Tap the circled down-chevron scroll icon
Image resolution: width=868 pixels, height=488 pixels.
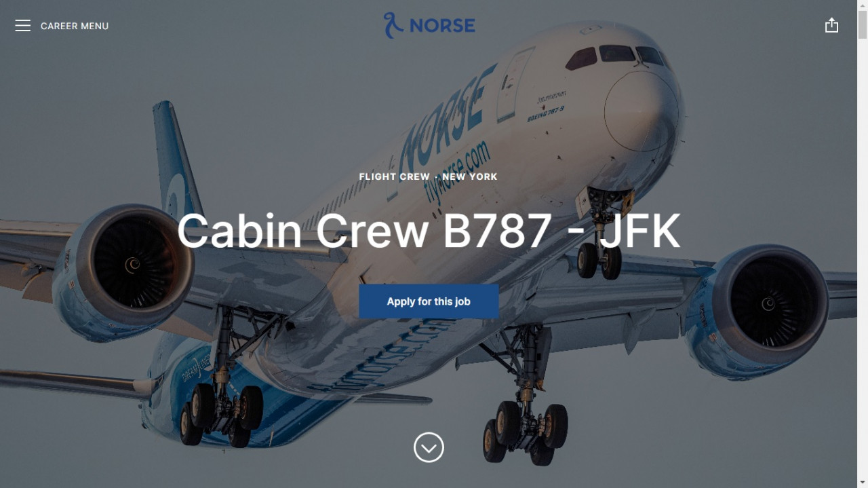(429, 447)
